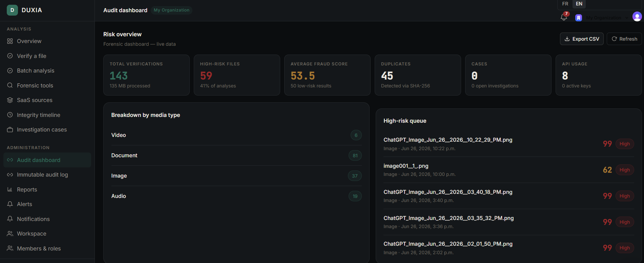Image resolution: width=644 pixels, height=263 pixels.
Task: Click the Members & roles icon
Action: (10, 248)
